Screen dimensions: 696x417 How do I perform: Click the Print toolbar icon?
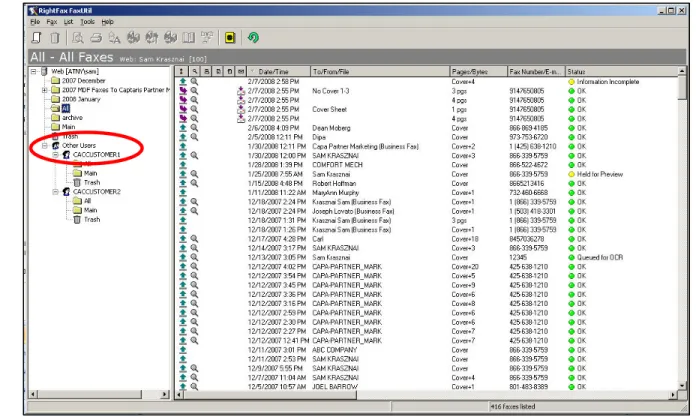click(x=96, y=38)
